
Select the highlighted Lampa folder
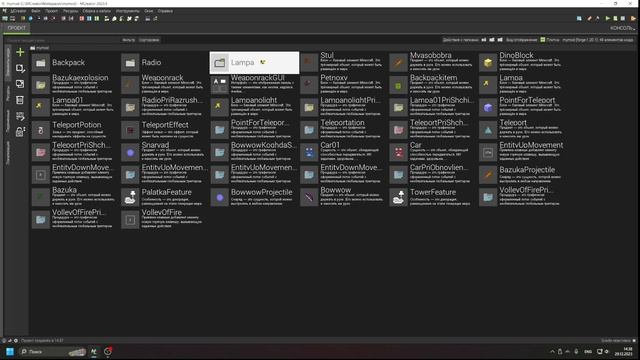254,62
